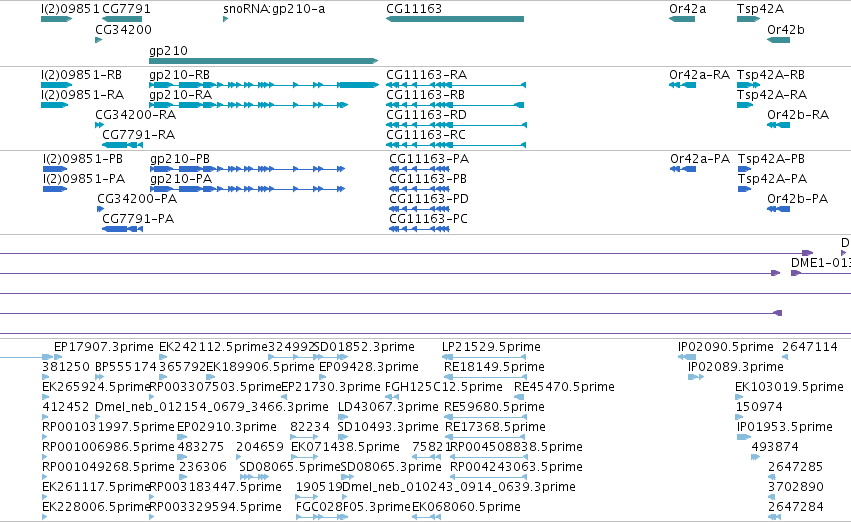Open the Dmel_neb_010243_0914_0639.3prime EST label
The width and height of the screenshot is (851, 522).
click(459, 487)
